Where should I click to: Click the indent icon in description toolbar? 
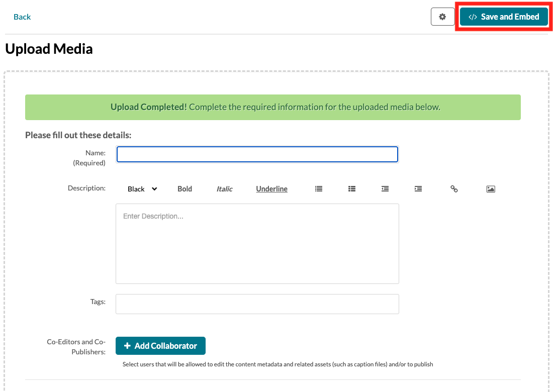[x=418, y=189]
